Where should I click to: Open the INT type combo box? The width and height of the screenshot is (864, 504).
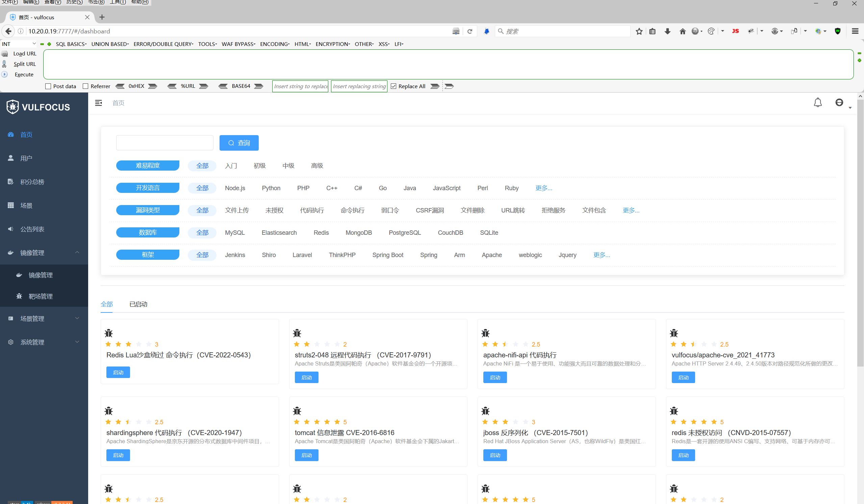19,44
